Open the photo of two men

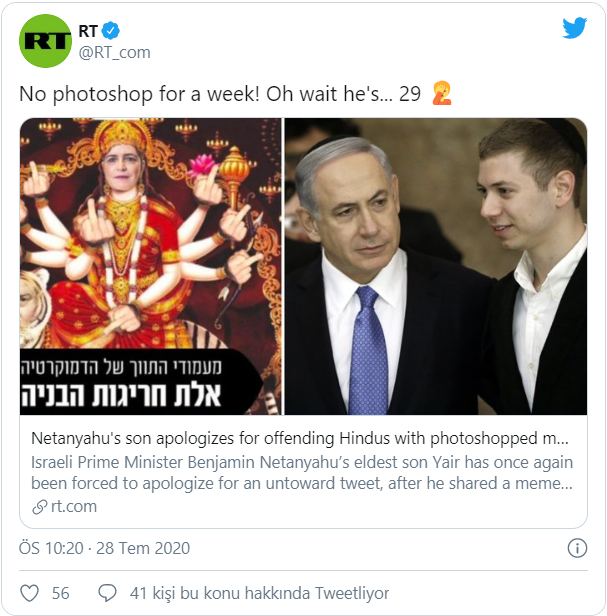(436, 266)
